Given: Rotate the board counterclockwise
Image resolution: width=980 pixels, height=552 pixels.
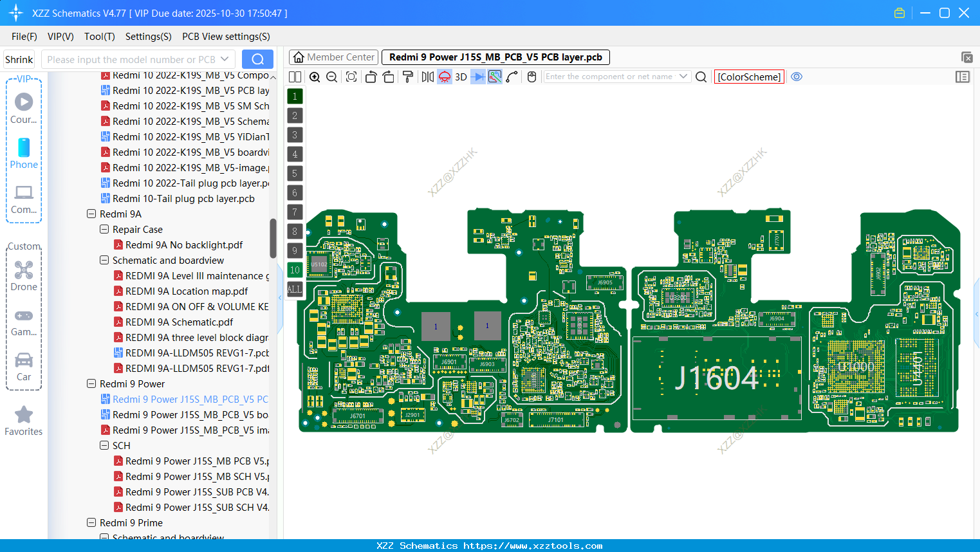Looking at the screenshot, I should (x=371, y=77).
